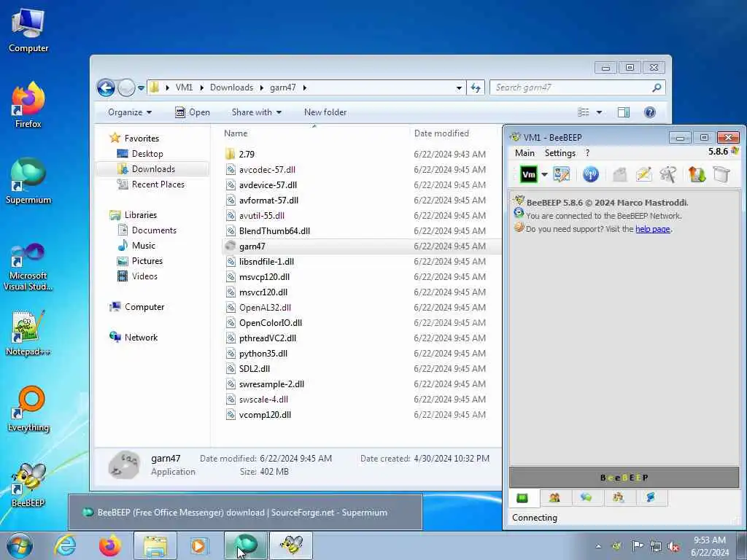This screenshot has height=560, width=747.
Task: Select Network in the navigation pane
Action: [x=141, y=338]
